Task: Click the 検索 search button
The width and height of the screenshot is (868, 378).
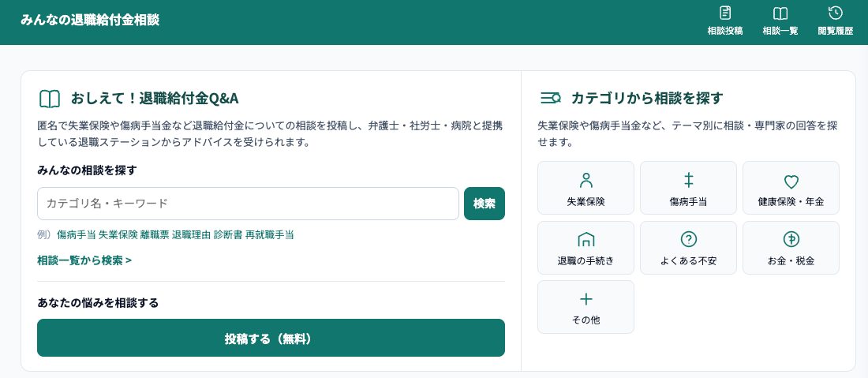Action: [485, 204]
